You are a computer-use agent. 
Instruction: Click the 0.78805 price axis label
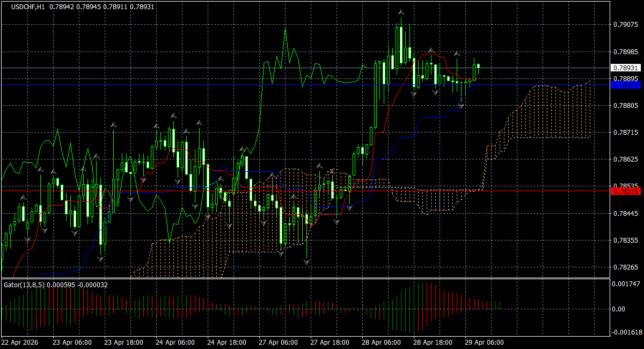(625, 106)
